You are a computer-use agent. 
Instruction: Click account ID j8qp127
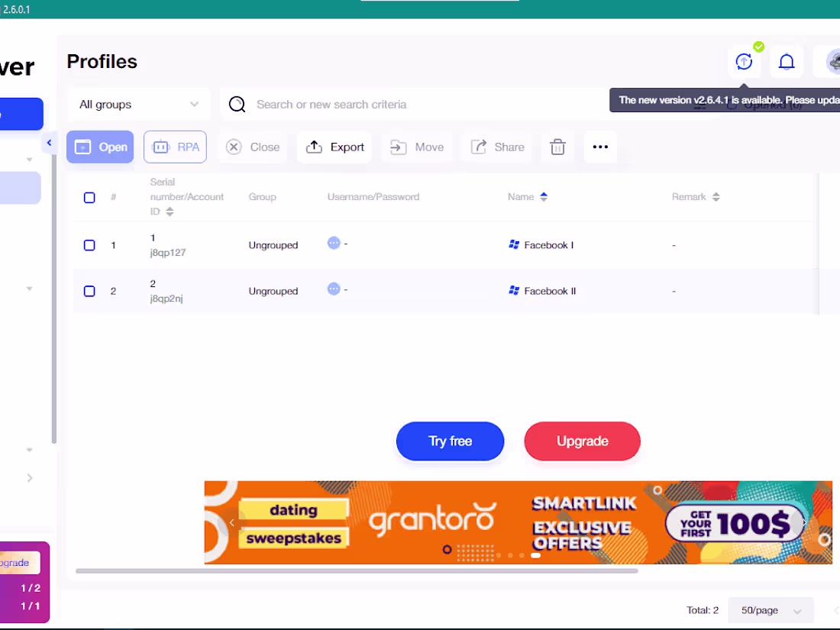pos(168,253)
